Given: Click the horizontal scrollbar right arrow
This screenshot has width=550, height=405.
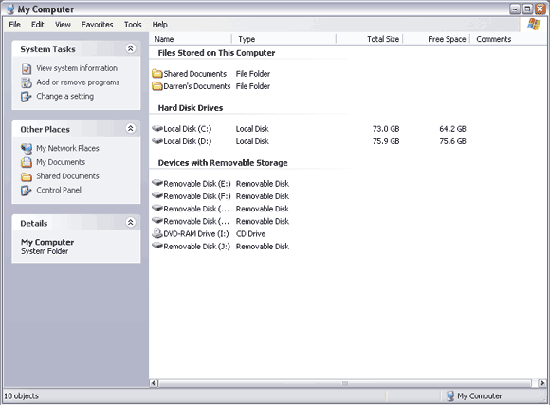Looking at the screenshot, I should coord(542,383).
